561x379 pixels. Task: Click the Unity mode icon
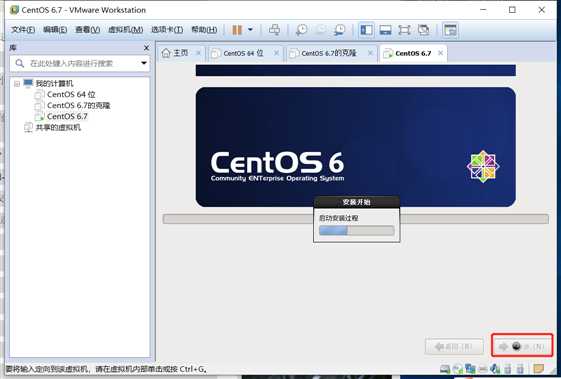pos(424,30)
